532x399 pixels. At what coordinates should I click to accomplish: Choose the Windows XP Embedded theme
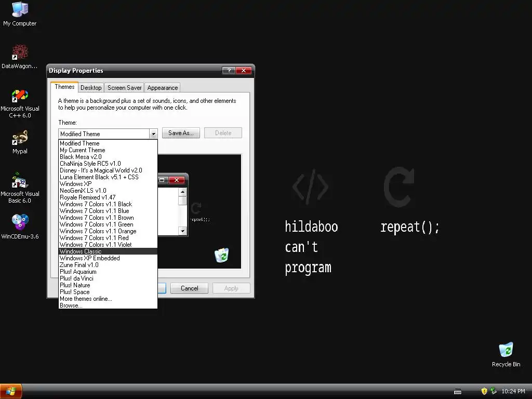pos(108,258)
